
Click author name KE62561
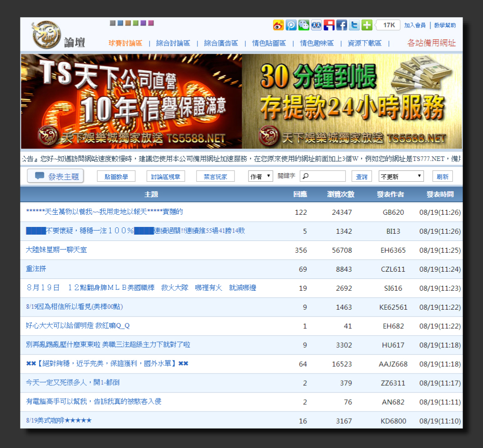393,307
